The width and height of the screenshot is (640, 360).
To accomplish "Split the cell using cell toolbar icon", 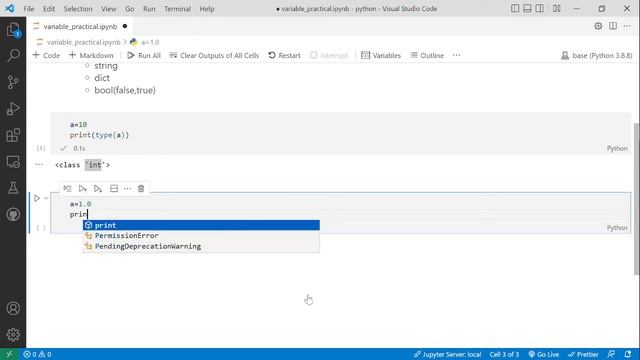I will (x=114, y=189).
